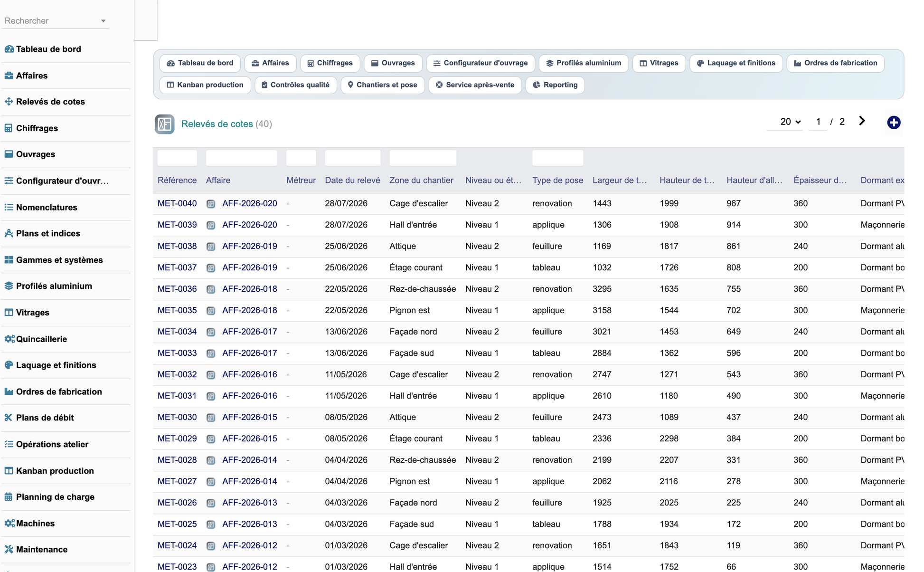Open Laquage et finitions top tab
This screenshot has height=572, width=924.
point(736,63)
